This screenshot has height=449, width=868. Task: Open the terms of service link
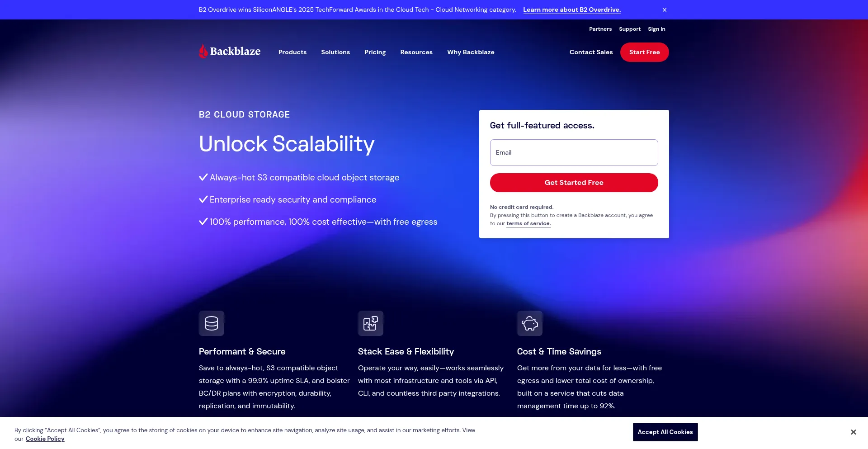[x=528, y=224]
